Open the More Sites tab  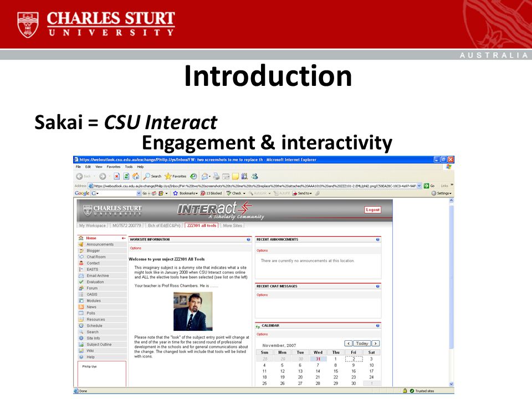point(232,226)
